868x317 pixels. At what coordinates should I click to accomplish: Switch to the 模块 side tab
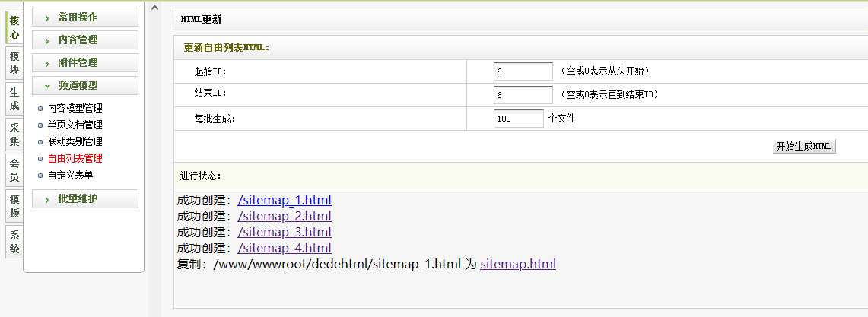point(14,63)
